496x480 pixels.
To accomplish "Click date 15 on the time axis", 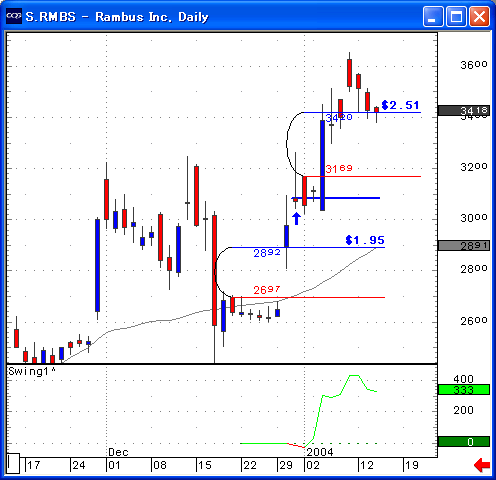I will tap(205, 465).
